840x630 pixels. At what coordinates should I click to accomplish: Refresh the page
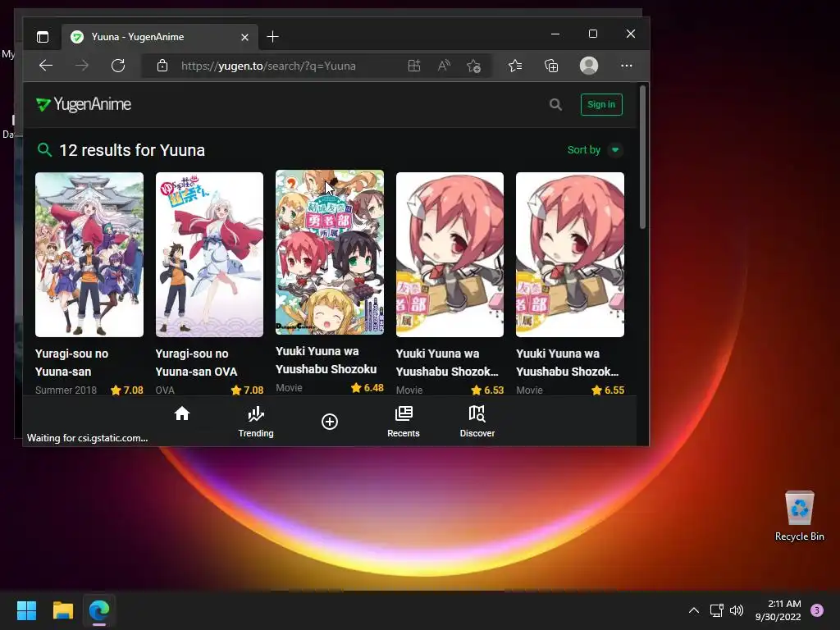pyautogui.click(x=118, y=66)
